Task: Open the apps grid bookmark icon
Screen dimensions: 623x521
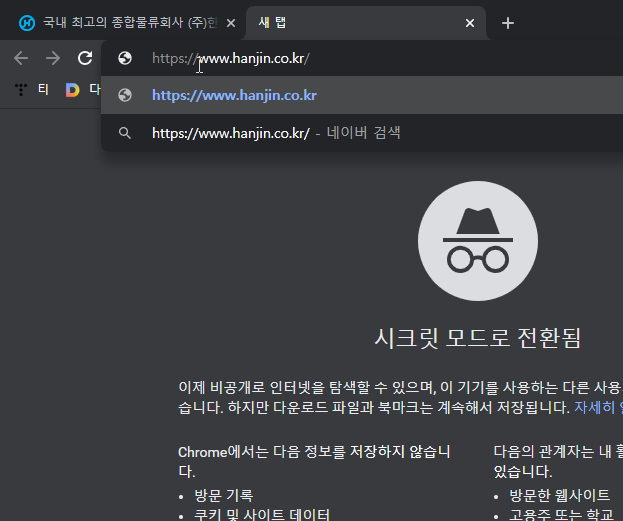Action: (21, 89)
